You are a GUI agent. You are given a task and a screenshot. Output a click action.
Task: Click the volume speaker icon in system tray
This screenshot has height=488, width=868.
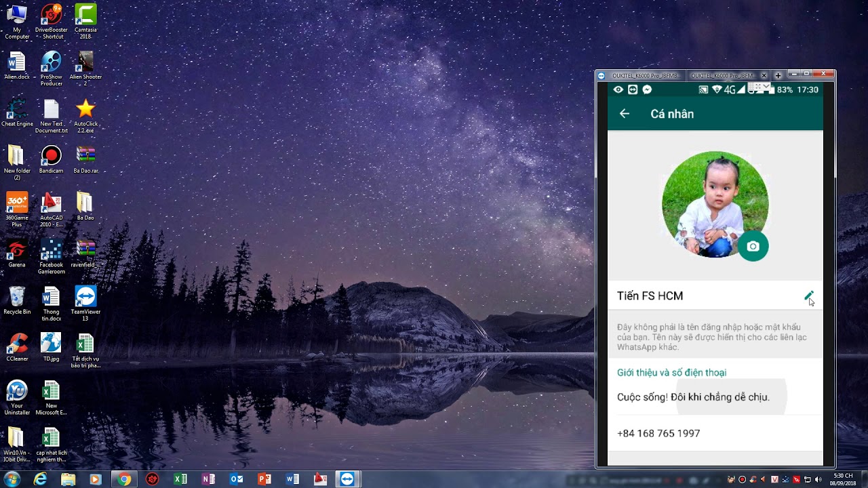(818, 480)
